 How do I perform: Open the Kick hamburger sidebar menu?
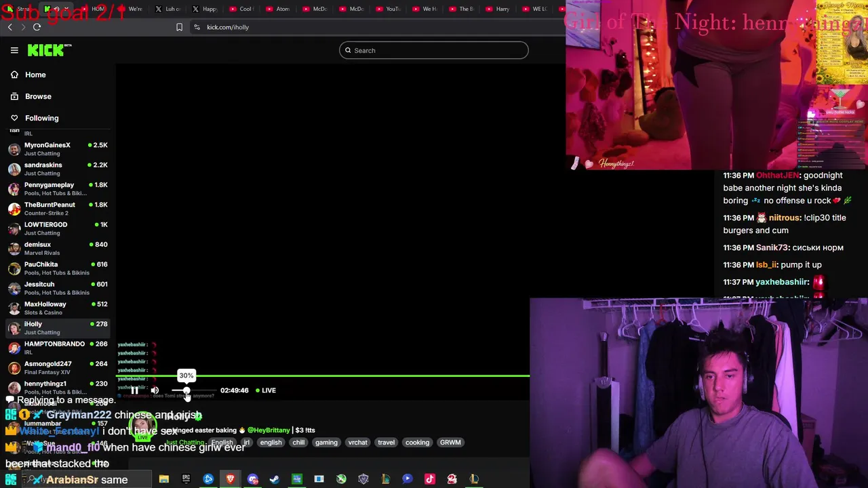tap(14, 50)
